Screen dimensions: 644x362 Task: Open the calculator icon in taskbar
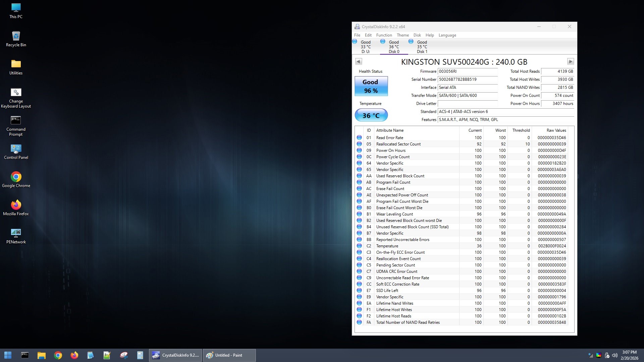click(x=140, y=355)
